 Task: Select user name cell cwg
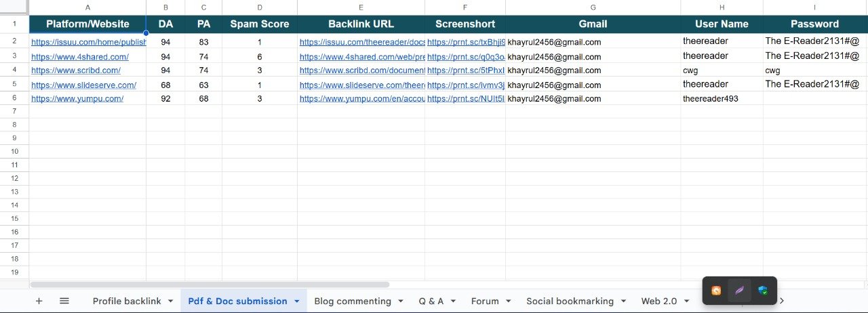[722, 70]
